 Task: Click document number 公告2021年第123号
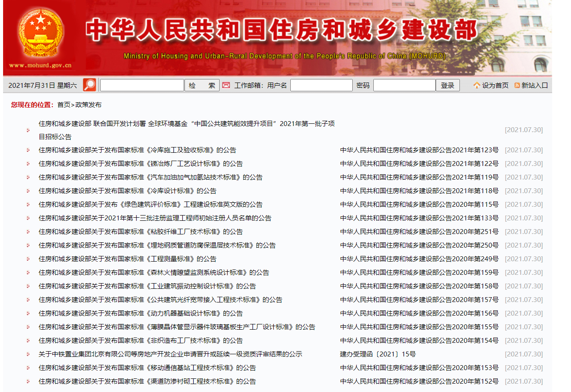click(x=419, y=150)
